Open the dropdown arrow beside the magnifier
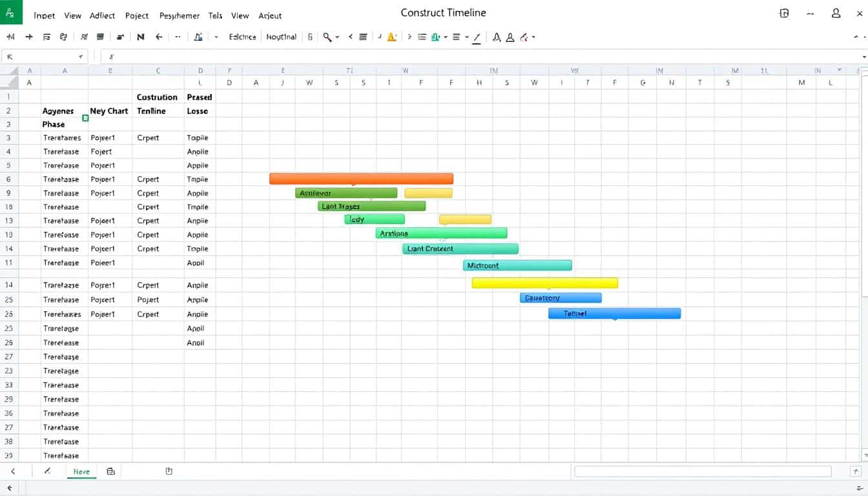This screenshot has width=868, height=496. click(x=337, y=37)
